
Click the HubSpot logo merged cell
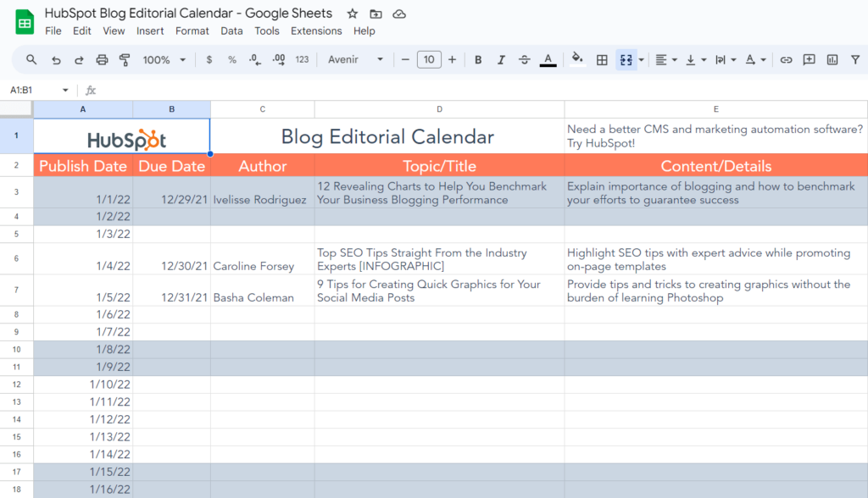(122, 136)
